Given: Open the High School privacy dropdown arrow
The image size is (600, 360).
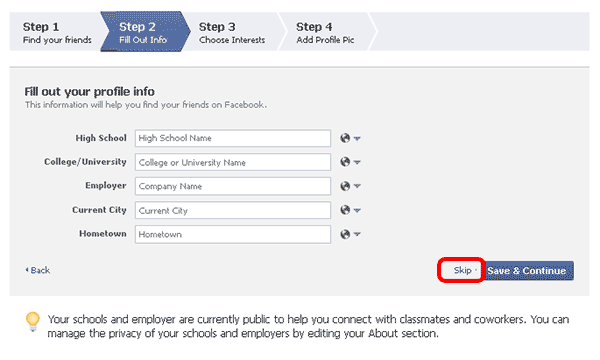Looking at the screenshot, I should [357, 138].
